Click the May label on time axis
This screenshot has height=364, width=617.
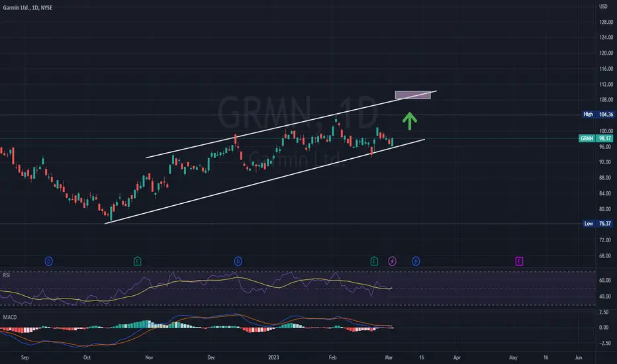(x=513, y=357)
